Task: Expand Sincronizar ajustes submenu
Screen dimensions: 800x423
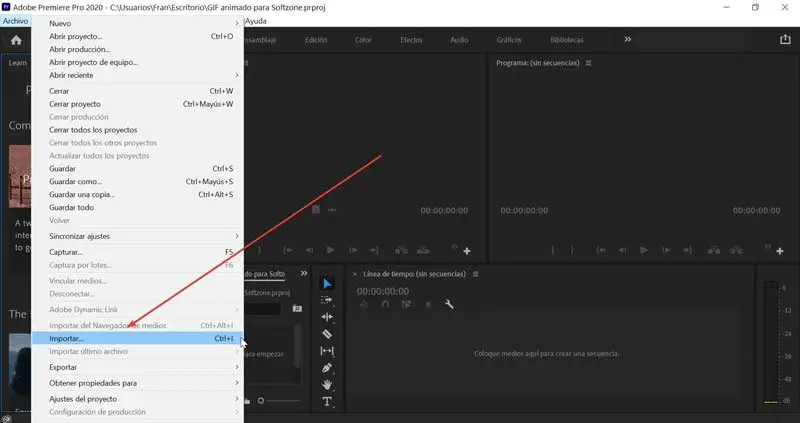Action: click(137, 236)
